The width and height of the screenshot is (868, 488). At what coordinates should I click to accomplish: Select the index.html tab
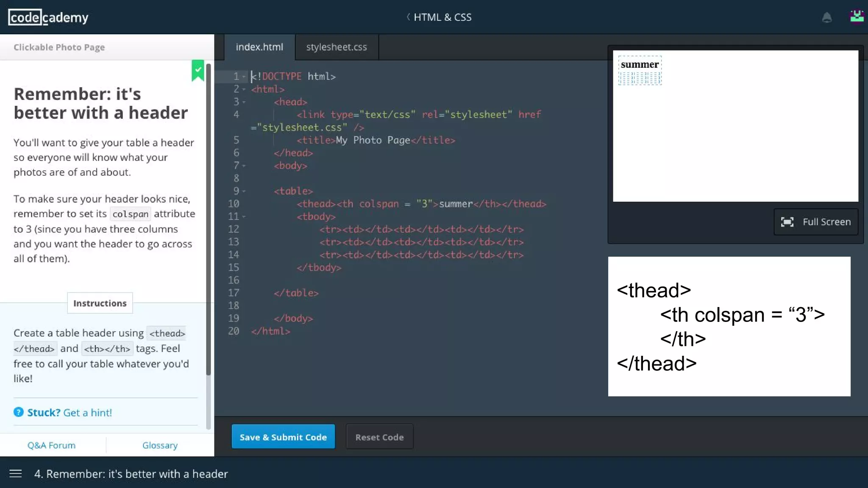click(259, 47)
